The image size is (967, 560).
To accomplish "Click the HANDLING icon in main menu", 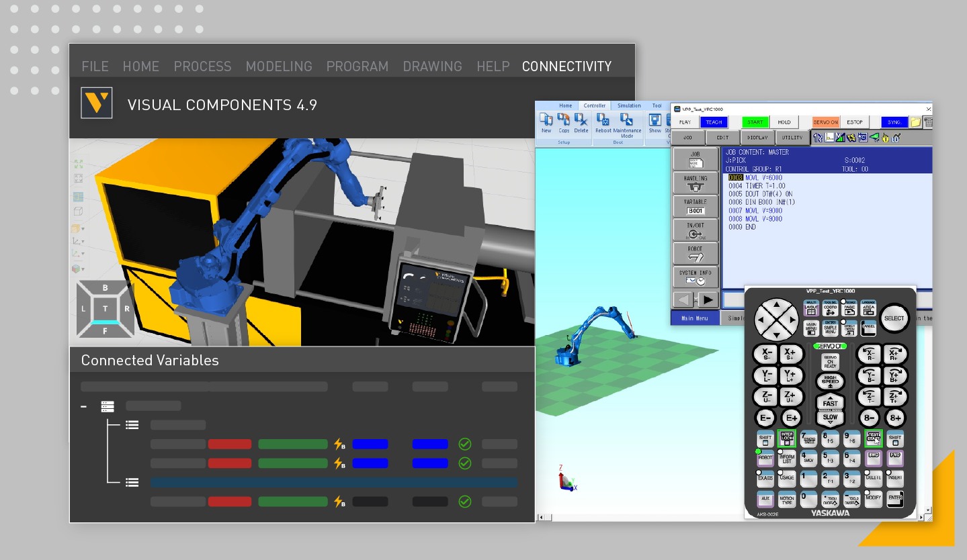I will click(696, 183).
